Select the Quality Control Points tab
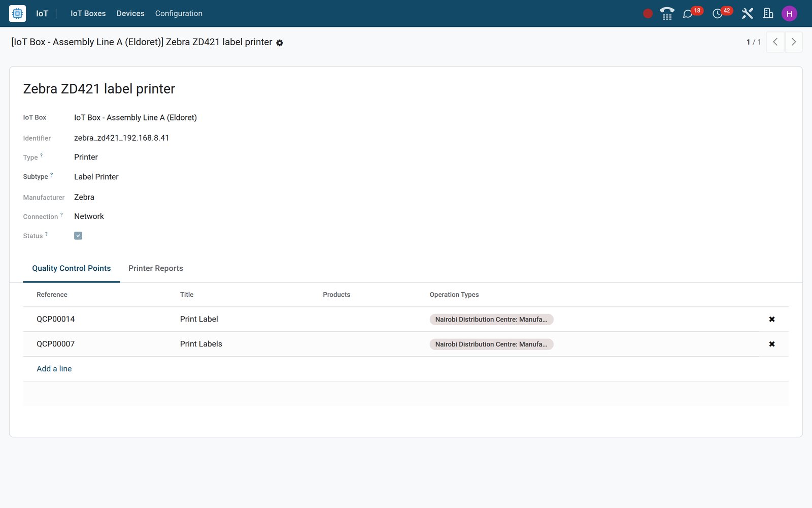This screenshot has height=508, width=812. (72, 268)
